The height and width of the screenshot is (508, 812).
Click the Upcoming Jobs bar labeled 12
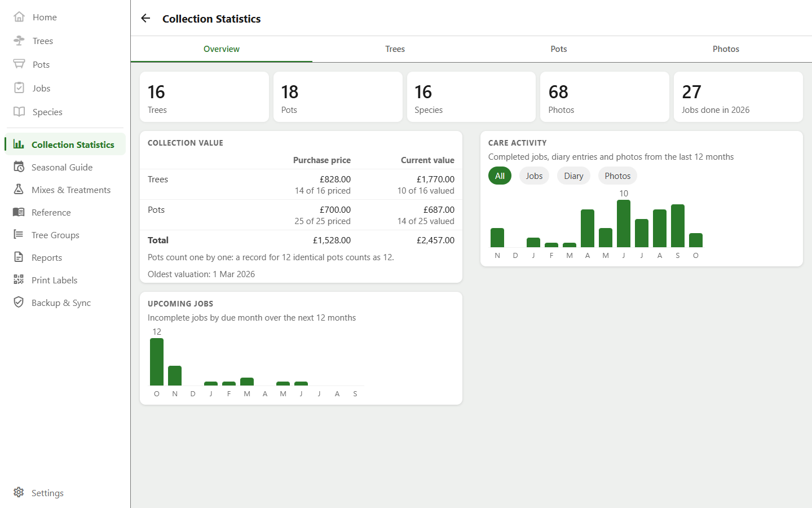pos(157,362)
